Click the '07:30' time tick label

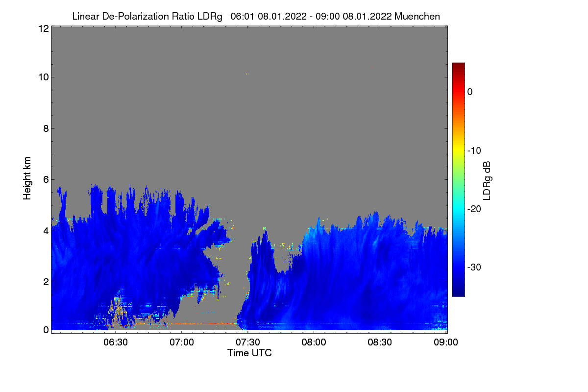point(248,343)
